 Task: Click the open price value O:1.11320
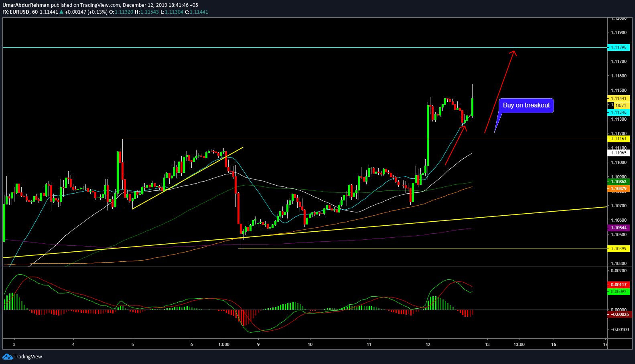[121, 12]
